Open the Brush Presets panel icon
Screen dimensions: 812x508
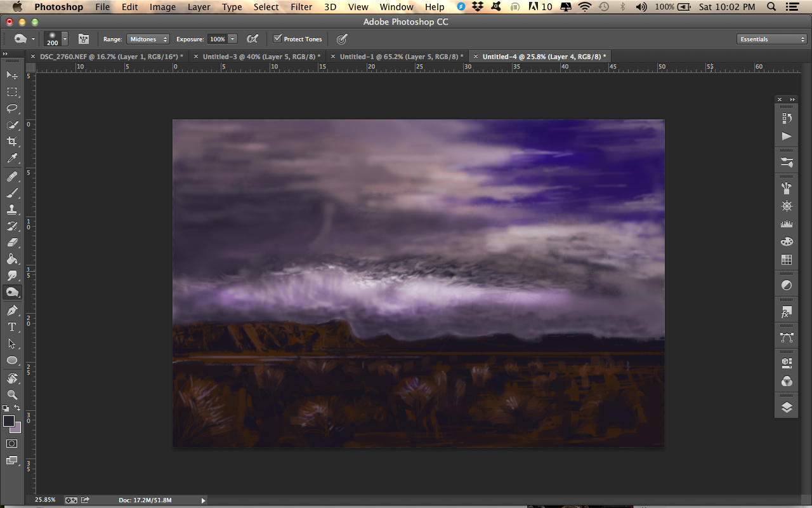pos(787,162)
